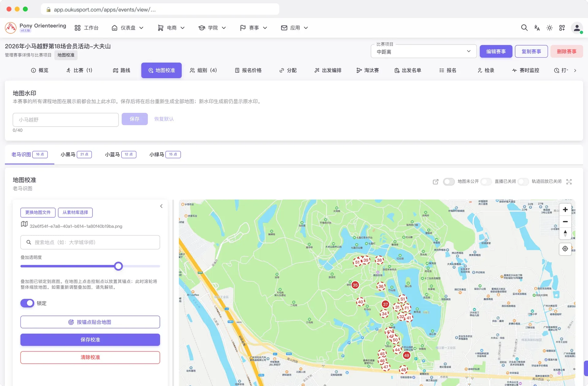Click the map file icon beside filename
This screenshot has height=386, width=588.
coord(24,224)
